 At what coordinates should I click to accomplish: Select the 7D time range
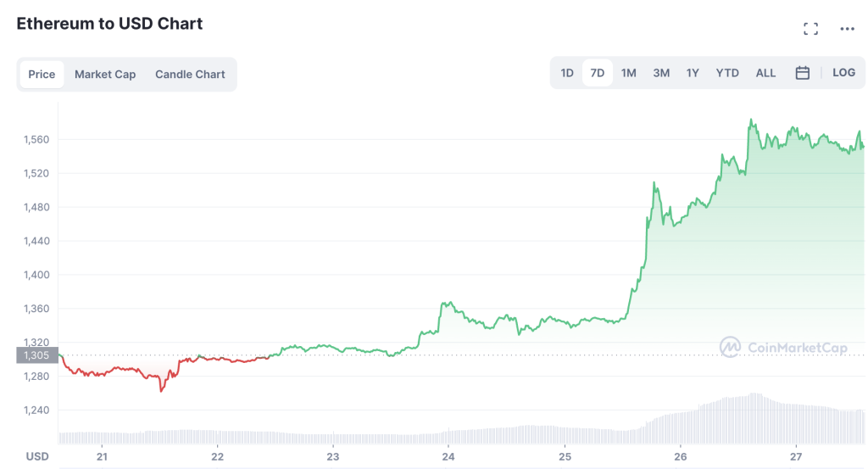point(598,73)
